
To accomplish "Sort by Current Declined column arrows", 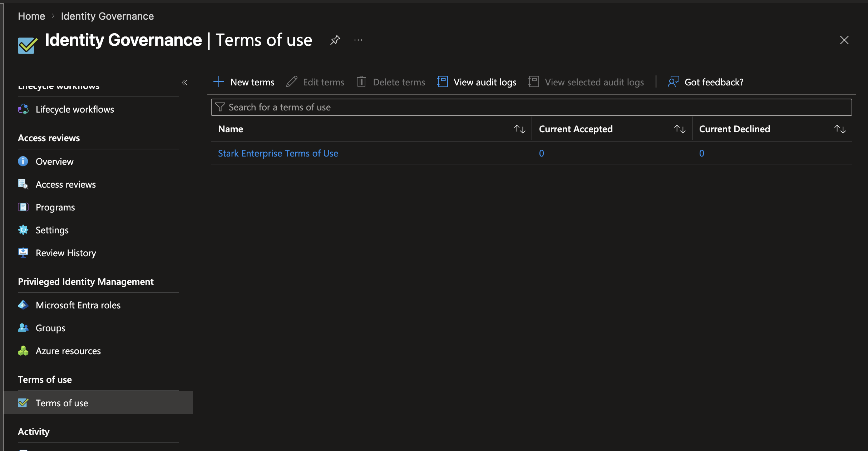I will (x=840, y=129).
